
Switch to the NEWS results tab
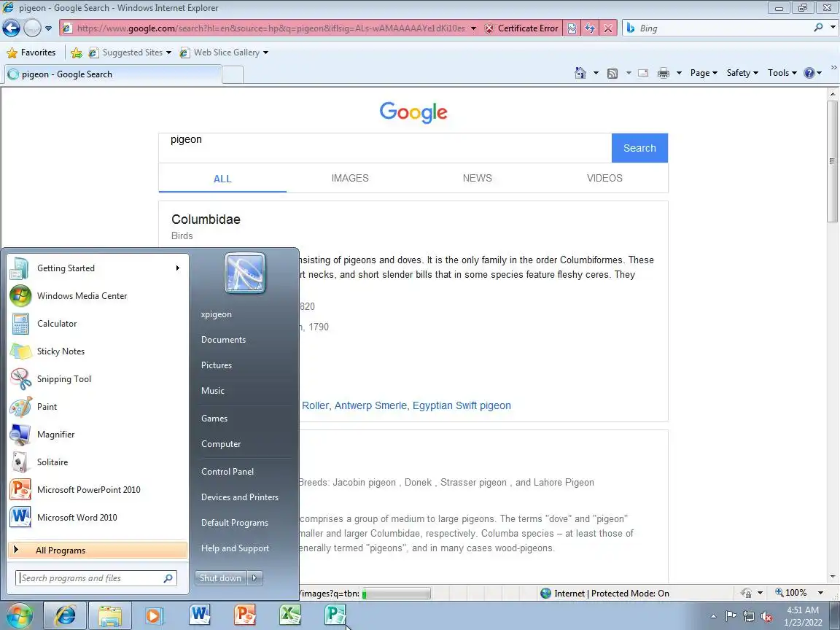tap(478, 179)
